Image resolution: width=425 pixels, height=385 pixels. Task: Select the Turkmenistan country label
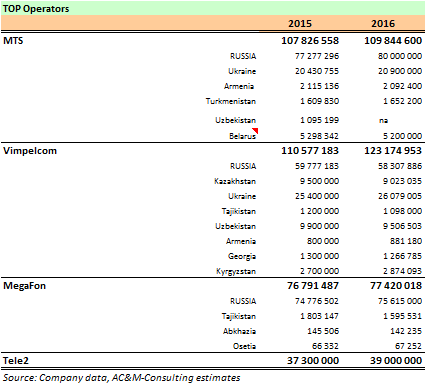(231, 101)
